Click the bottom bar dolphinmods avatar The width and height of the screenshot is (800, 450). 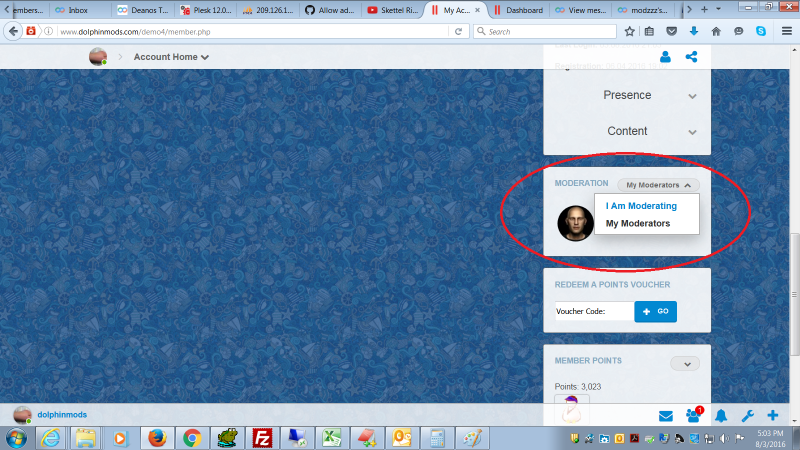pyautogui.click(x=22, y=415)
